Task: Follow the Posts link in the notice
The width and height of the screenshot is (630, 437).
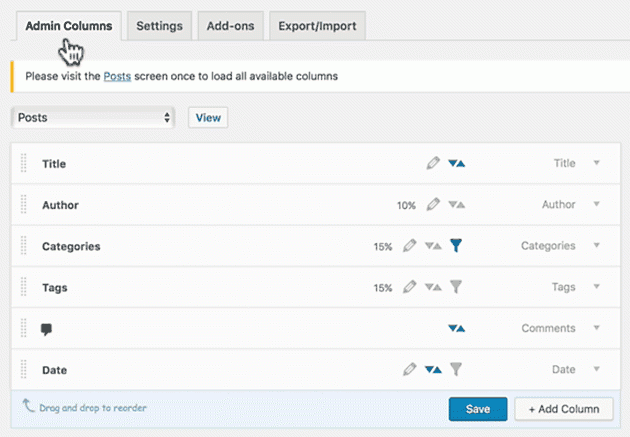Action: (x=117, y=76)
